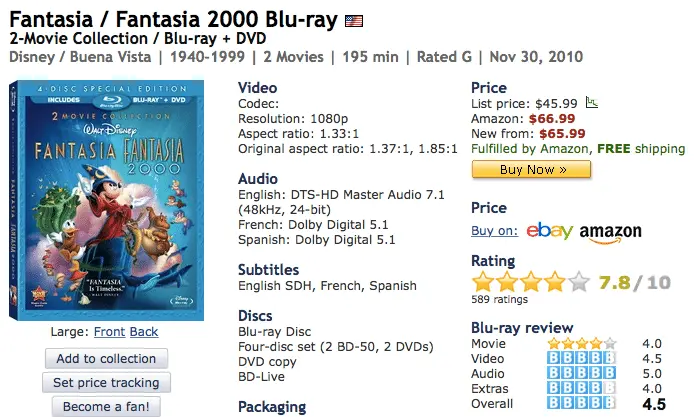Click the US flag icon beside title
This screenshot has height=417, width=695.
[354, 20]
